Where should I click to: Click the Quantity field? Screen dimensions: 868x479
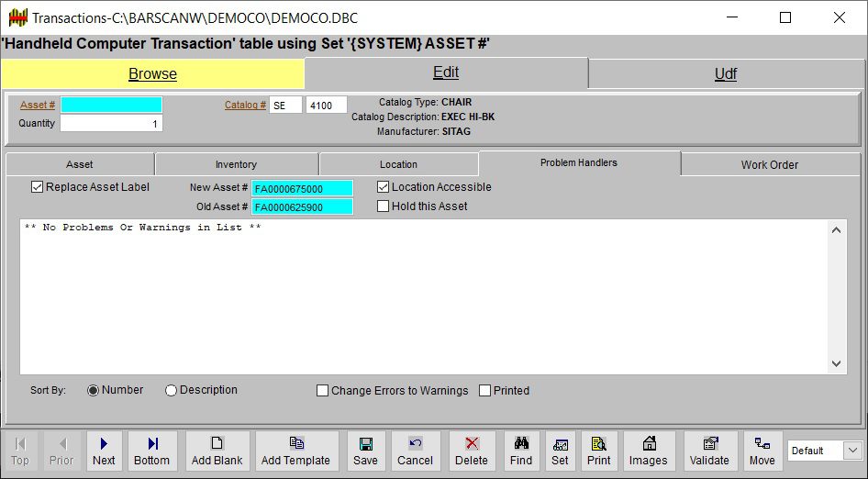(111, 124)
